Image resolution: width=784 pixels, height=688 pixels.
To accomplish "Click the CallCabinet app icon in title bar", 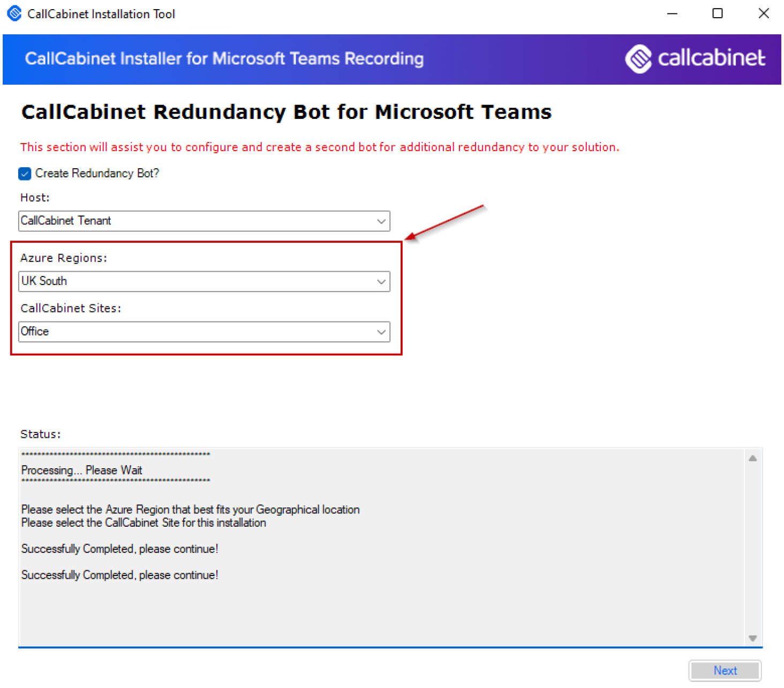I will [14, 13].
